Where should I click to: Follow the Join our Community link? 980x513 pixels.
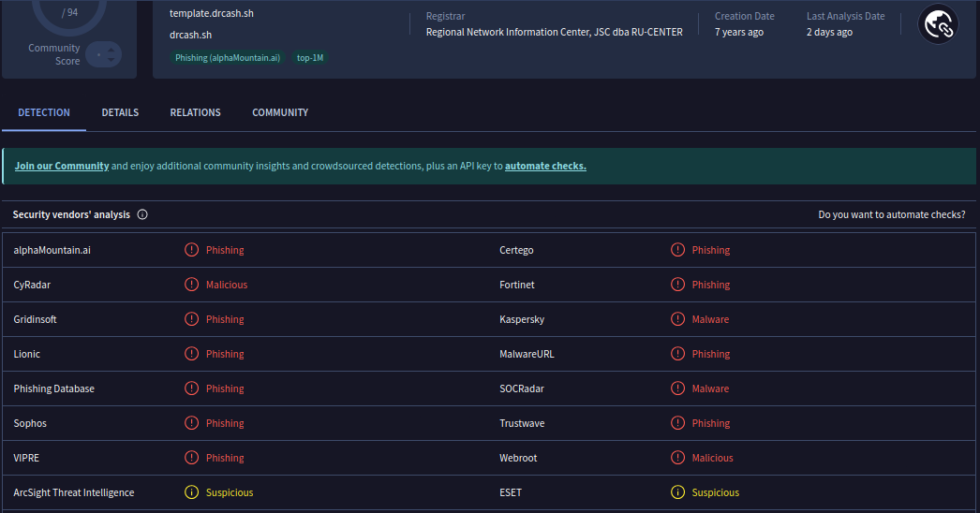click(x=62, y=167)
